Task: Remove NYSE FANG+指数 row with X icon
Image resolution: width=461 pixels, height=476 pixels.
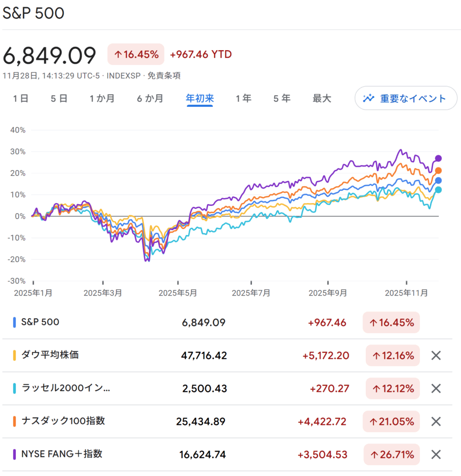Action: pos(435,455)
